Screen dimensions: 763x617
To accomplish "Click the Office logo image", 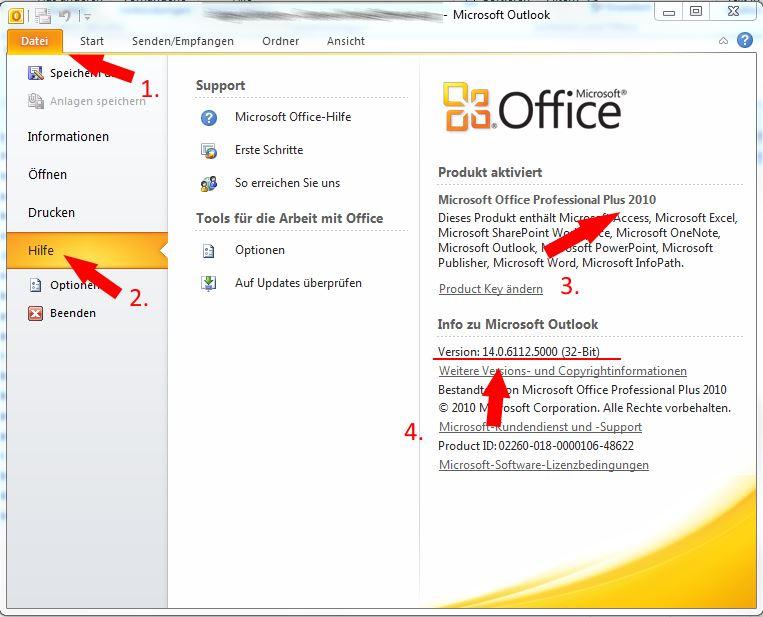I will pos(535,107).
